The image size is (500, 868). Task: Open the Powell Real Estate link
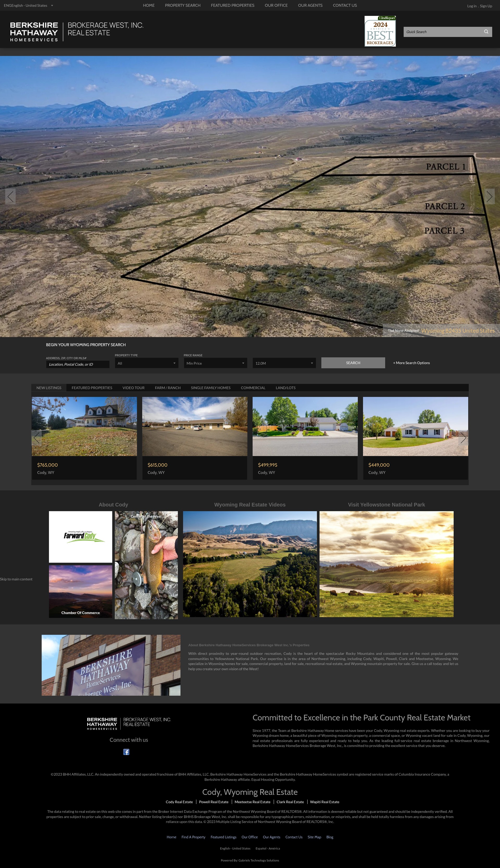coord(214,802)
